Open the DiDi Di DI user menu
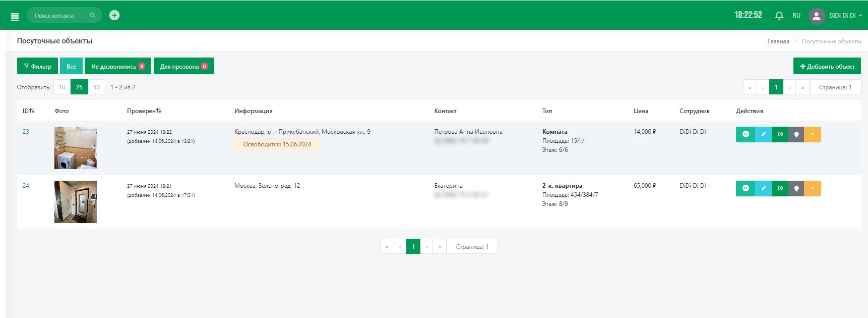Viewport: 868px width, 318px height. 845,16
